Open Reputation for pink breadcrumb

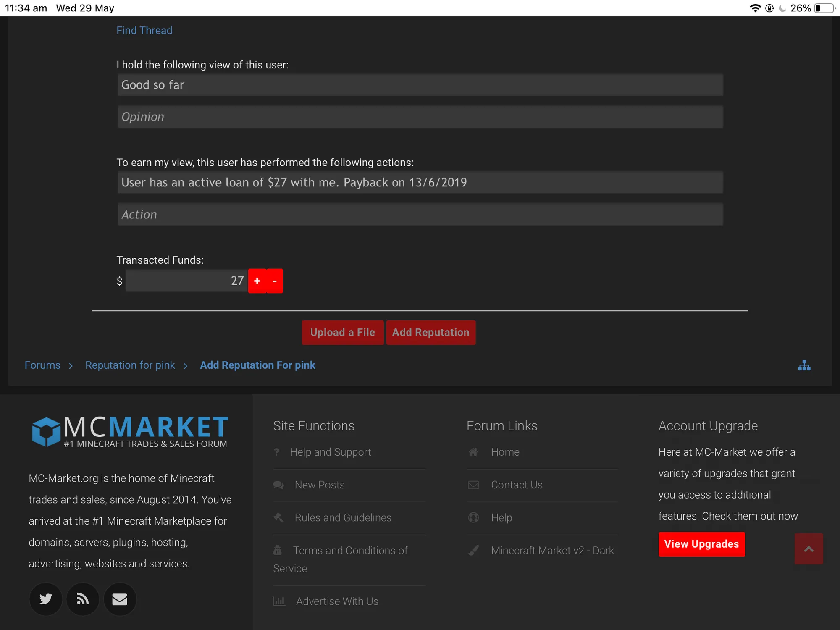point(130,365)
